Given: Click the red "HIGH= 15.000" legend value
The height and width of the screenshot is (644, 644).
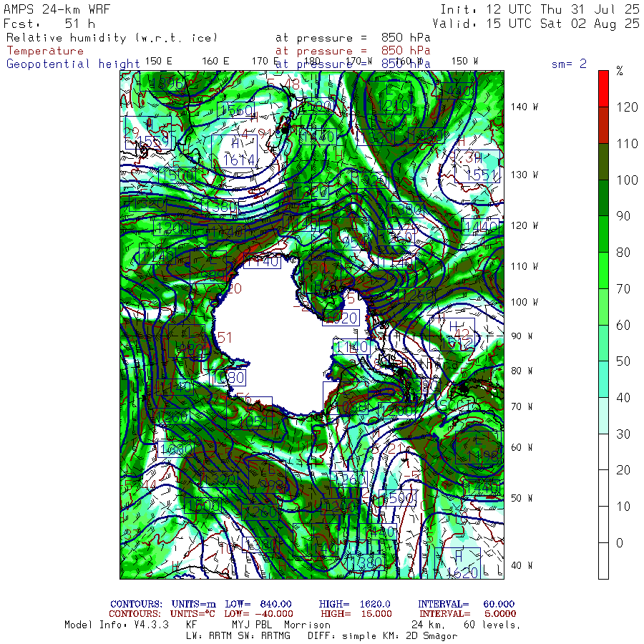Looking at the screenshot, I should click(x=356, y=614).
